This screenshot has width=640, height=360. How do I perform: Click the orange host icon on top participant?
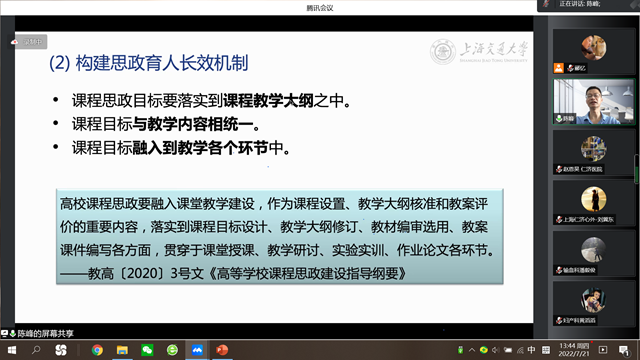point(558,68)
